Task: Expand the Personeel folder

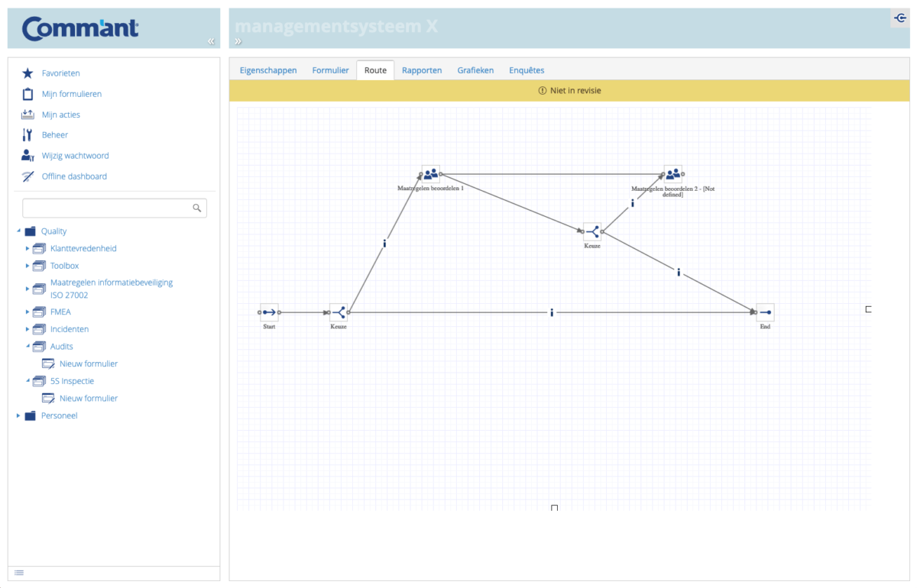Action: 18,415
